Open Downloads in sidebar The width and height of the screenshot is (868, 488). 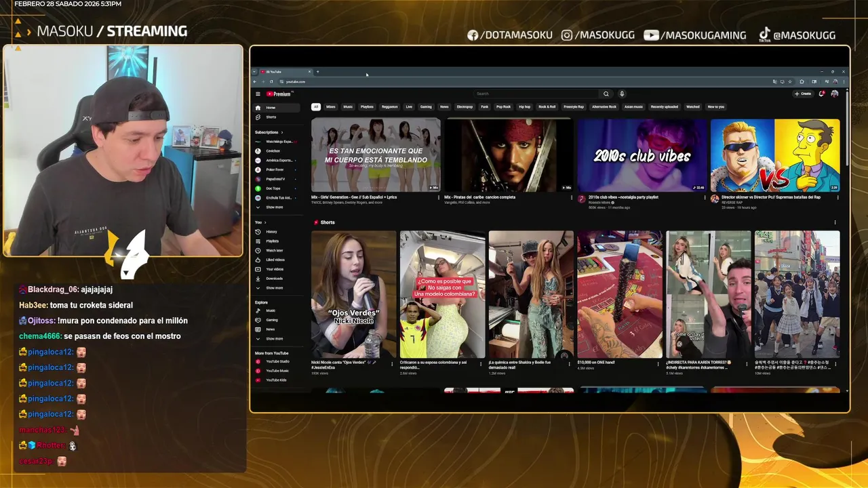[277, 279]
